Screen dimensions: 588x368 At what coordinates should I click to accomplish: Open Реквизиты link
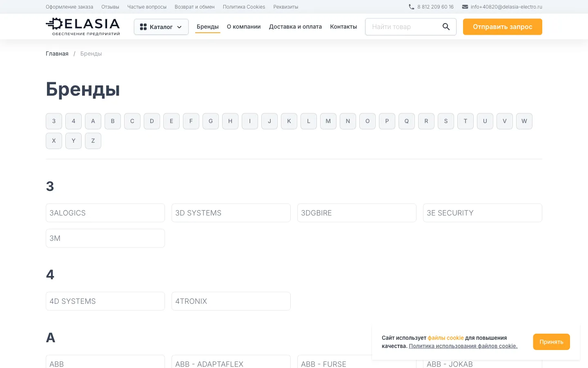286,7
